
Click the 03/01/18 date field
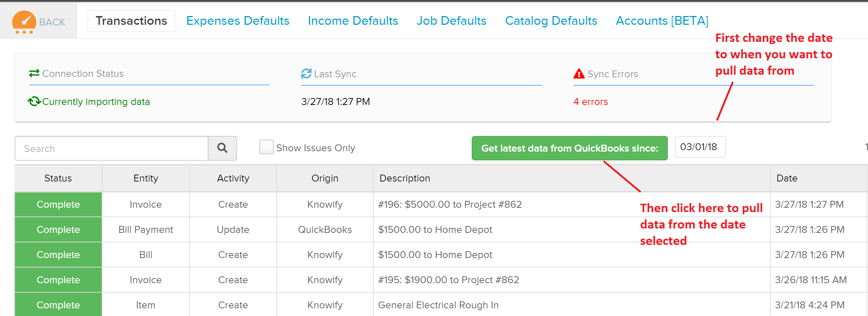tap(700, 147)
